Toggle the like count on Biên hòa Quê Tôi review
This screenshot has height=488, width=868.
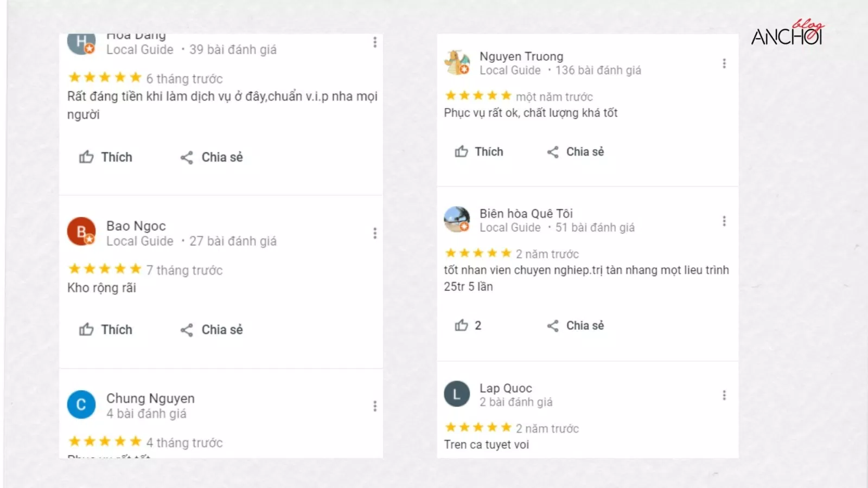tap(468, 325)
